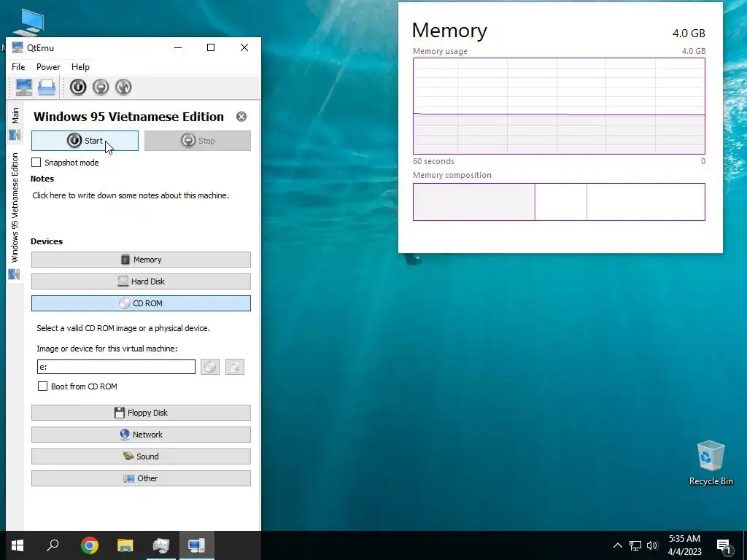Screen dimensions: 747x560
Task: Open the Windows Start menu
Action: pos(18,545)
